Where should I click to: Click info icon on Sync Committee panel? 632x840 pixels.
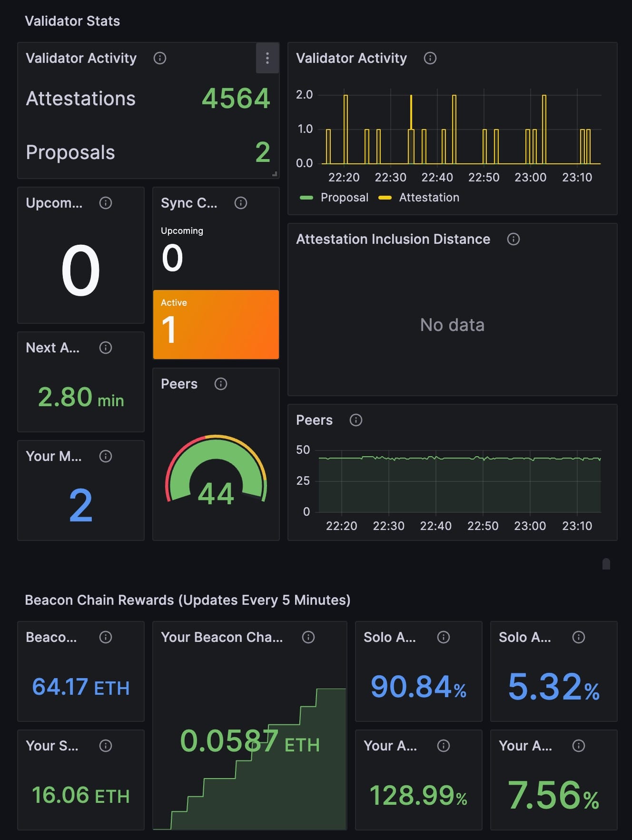tap(241, 203)
